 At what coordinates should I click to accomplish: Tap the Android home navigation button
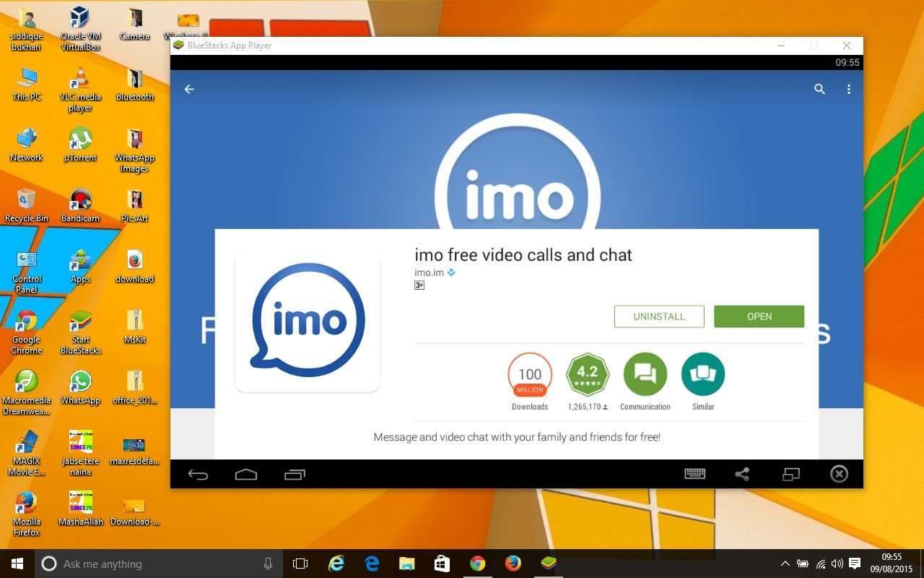coord(246,475)
